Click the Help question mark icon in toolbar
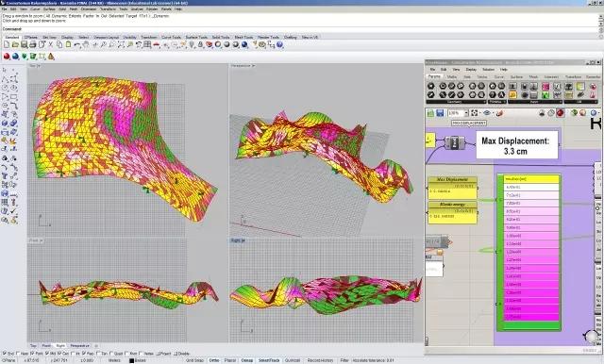Screen dimensions: 604x364 (x=280, y=45)
